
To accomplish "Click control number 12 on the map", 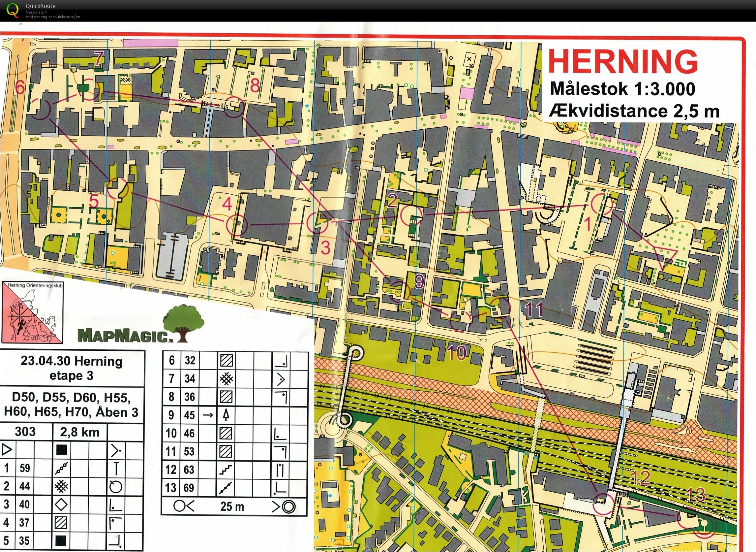I will (640, 478).
